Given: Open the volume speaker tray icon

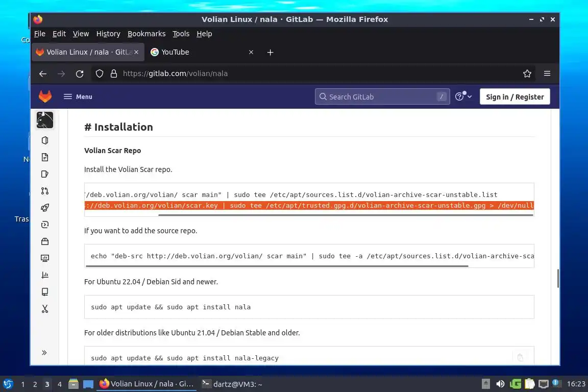Looking at the screenshot, I should 500,384.
